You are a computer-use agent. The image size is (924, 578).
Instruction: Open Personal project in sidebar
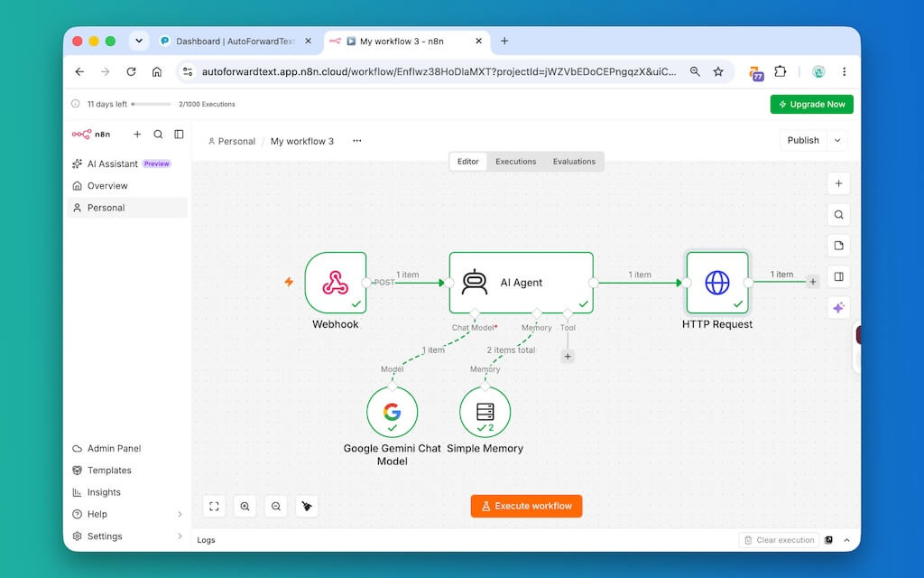pyautogui.click(x=127, y=208)
